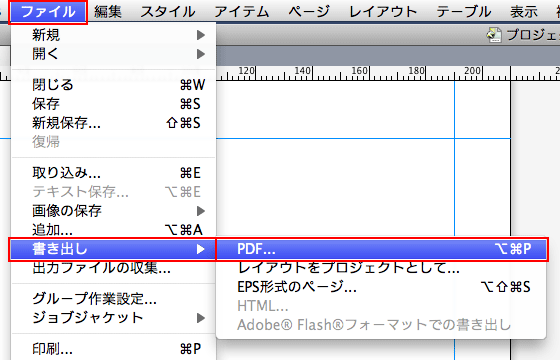This screenshot has height=360, width=560.
Task: Open the ページ menu
Action: pos(309,12)
